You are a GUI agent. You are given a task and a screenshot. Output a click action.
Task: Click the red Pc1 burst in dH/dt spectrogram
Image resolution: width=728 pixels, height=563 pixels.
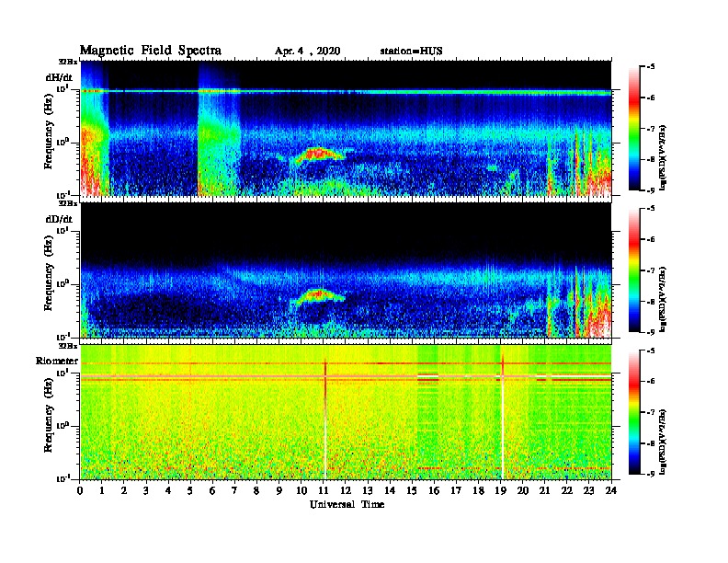(318, 155)
